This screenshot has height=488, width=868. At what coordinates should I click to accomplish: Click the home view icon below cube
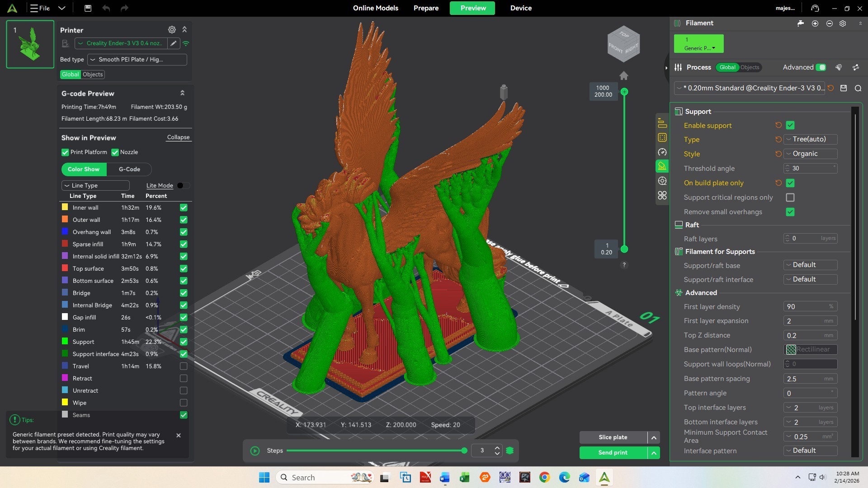click(x=624, y=76)
